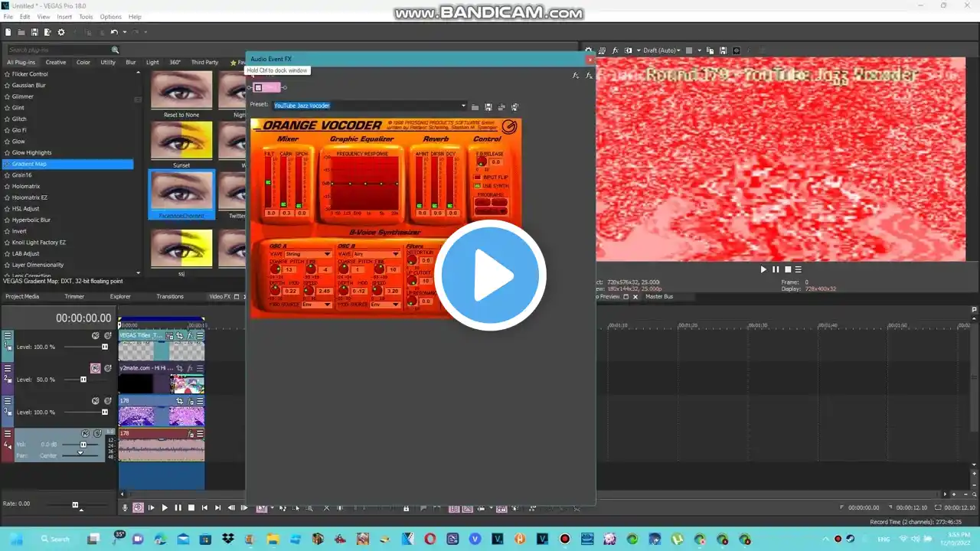This screenshot has height=551, width=980.
Task: Select the Invert plug-in in the list
Action: [19, 231]
